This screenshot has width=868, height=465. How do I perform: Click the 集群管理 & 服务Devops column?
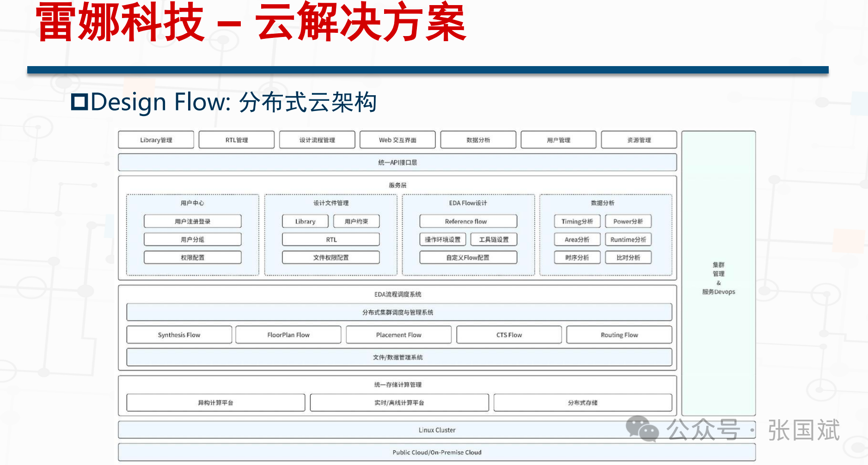pyautogui.click(x=719, y=274)
